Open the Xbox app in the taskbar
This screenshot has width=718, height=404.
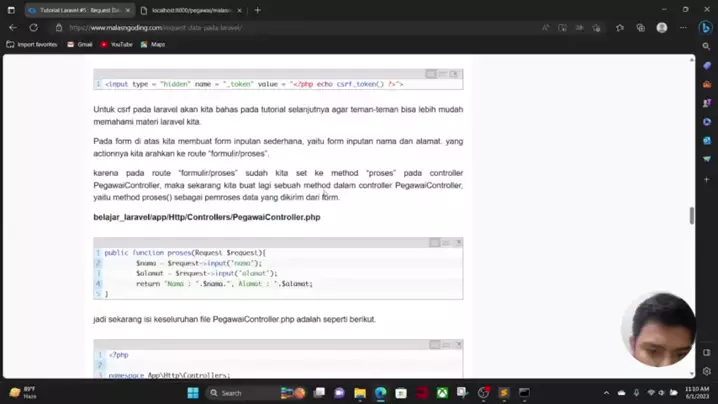click(442, 393)
